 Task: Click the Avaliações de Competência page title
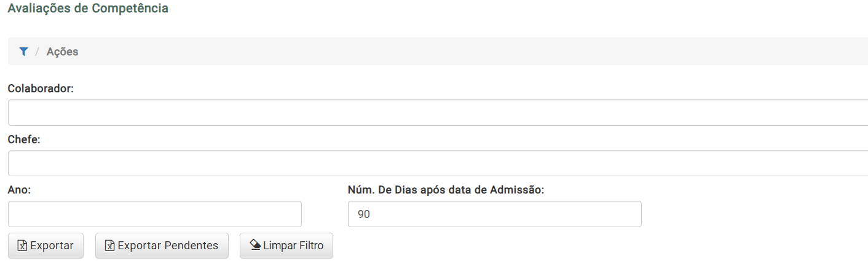point(88,9)
